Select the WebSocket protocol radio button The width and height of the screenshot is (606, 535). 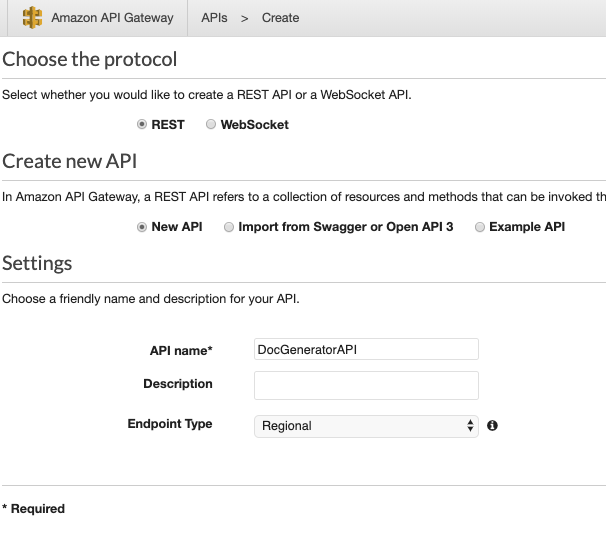coord(211,124)
